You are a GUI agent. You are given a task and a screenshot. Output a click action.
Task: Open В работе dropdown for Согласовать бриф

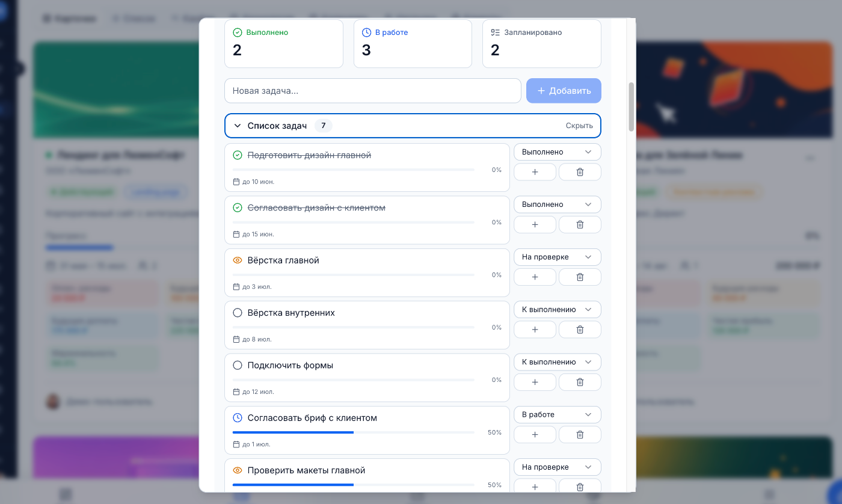tap(558, 414)
